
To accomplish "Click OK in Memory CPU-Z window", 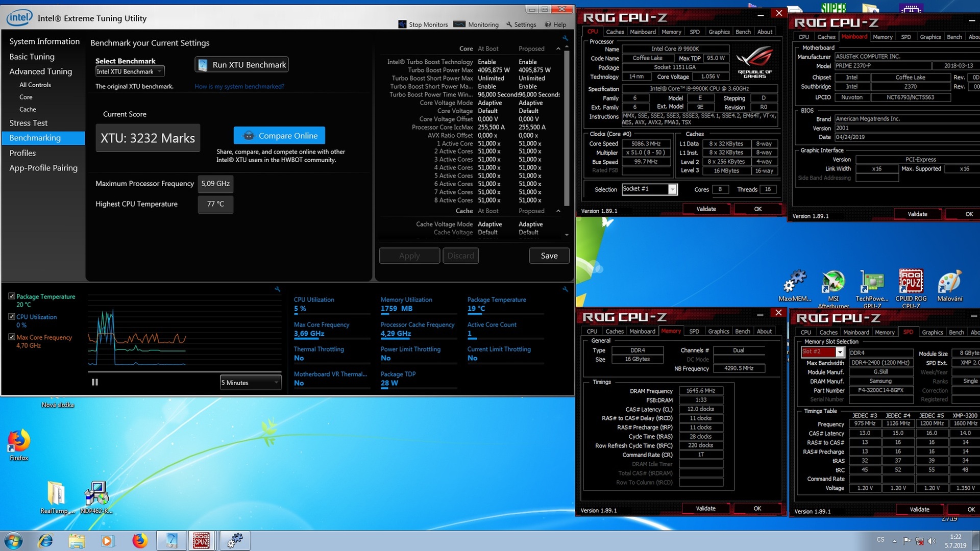I will tap(757, 509).
